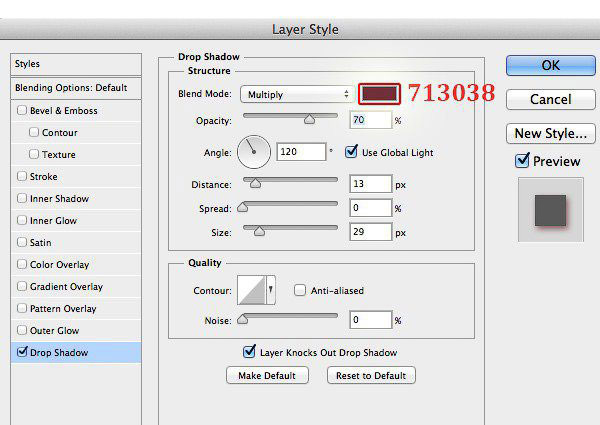Click the Noise slider handle
600x425 pixels.
243,319
